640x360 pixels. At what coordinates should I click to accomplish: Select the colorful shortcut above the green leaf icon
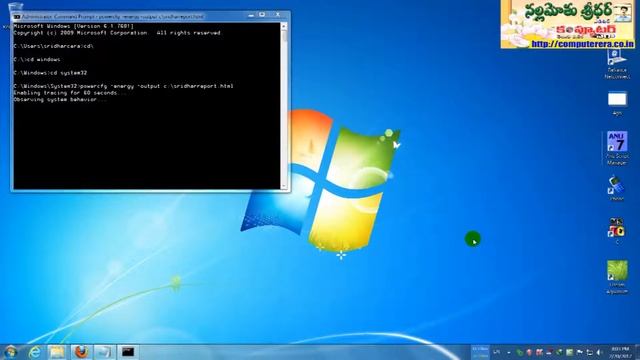616,231
